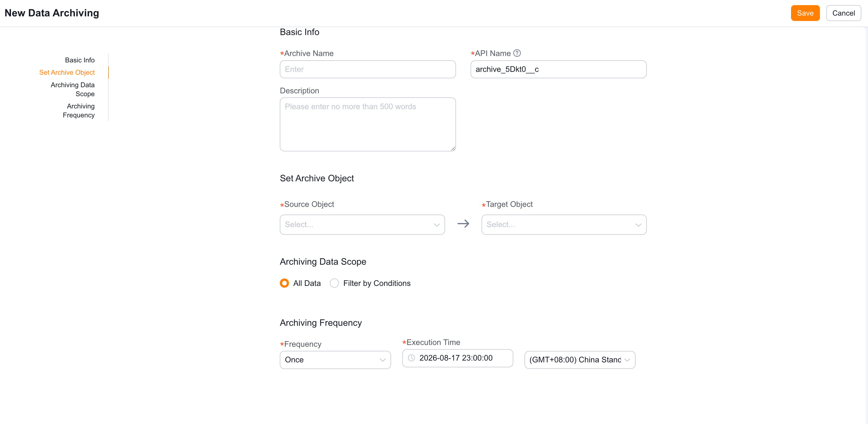Navigate to Archiving Data Scope in sidebar

pos(73,89)
